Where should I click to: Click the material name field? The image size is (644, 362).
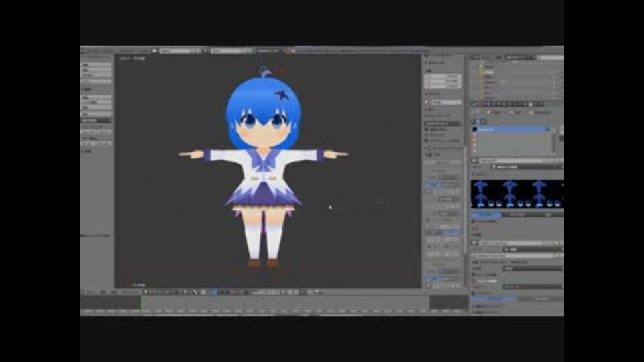(512, 160)
